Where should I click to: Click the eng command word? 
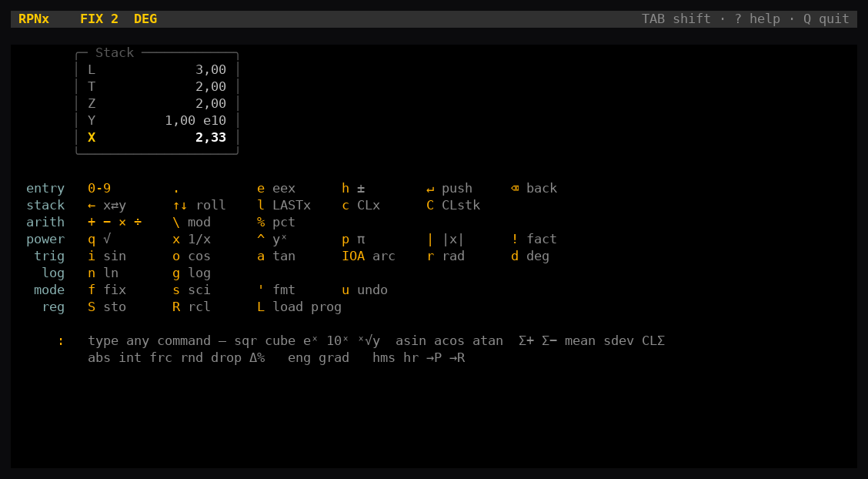[299, 358]
